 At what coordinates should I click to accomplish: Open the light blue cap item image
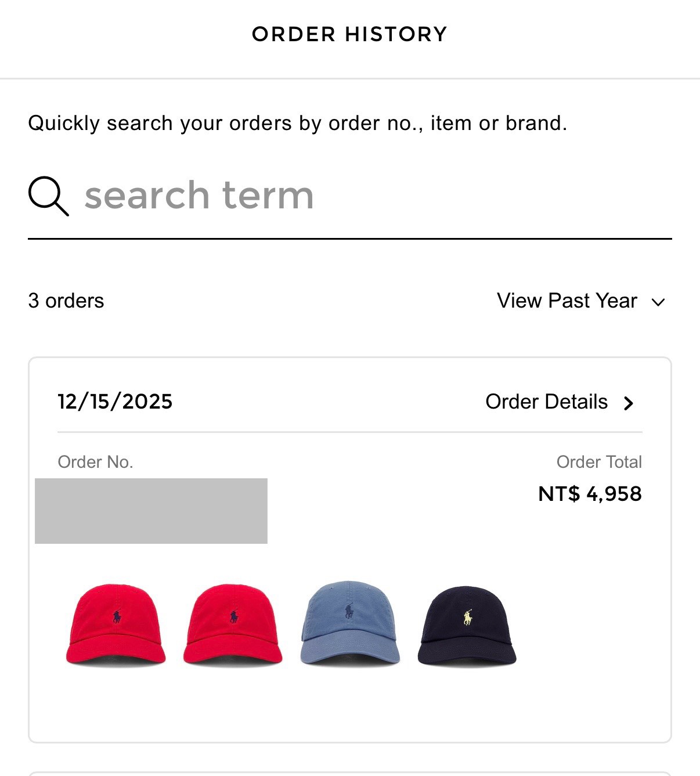[350, 623]
